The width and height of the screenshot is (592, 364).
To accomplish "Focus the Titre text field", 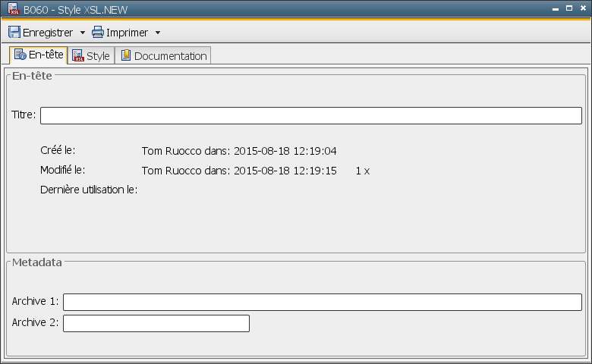I will pyautogui.click(x=310, y=115).
